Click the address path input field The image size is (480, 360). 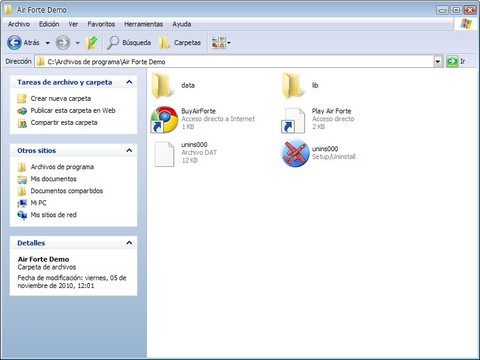(x=235, y=61)
